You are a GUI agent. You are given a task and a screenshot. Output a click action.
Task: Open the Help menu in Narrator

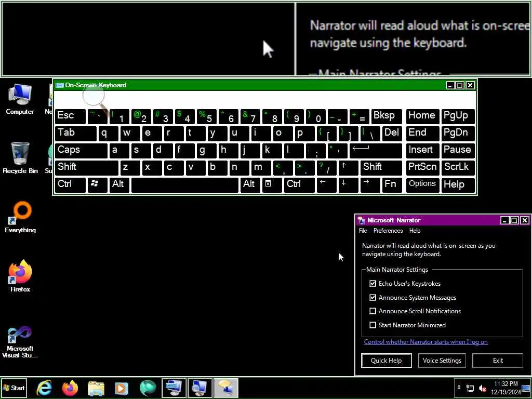pos(415,231)
